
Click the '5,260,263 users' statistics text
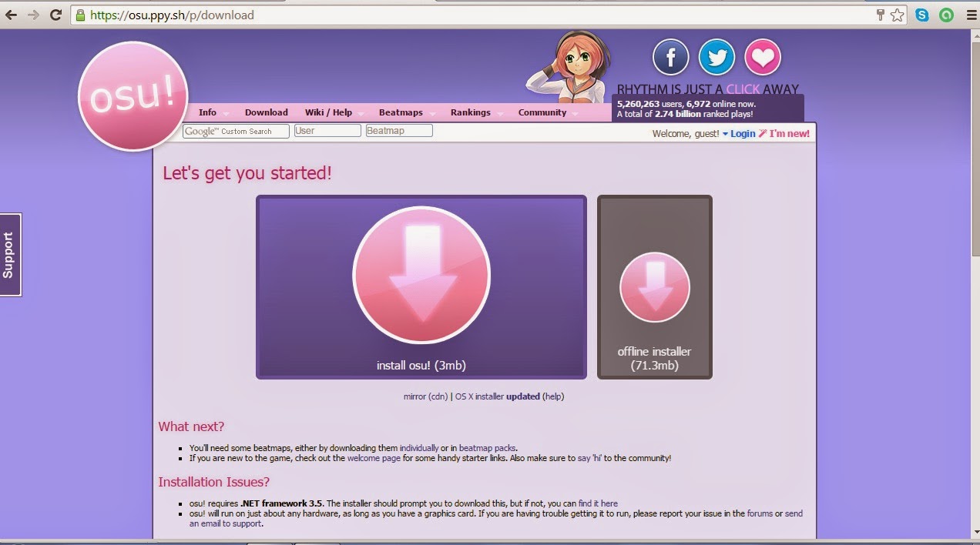(x=649, y=104)
